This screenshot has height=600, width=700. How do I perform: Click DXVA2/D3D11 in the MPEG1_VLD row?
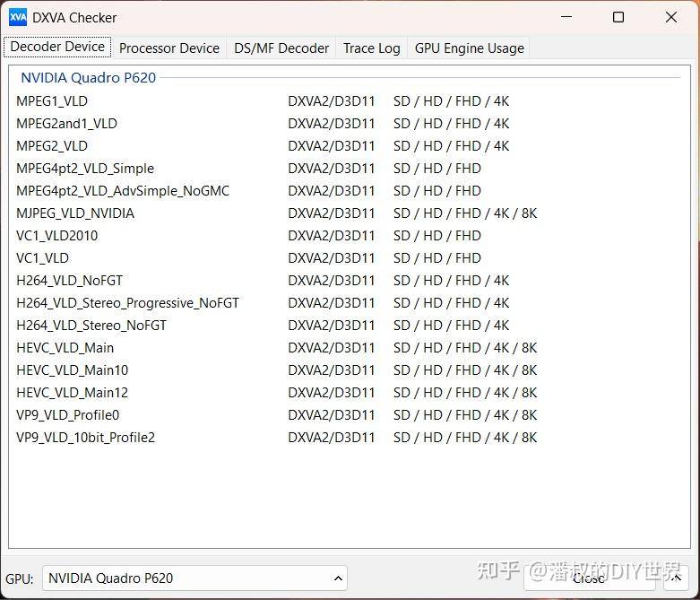pyautogui.click(x=332, y=101)
